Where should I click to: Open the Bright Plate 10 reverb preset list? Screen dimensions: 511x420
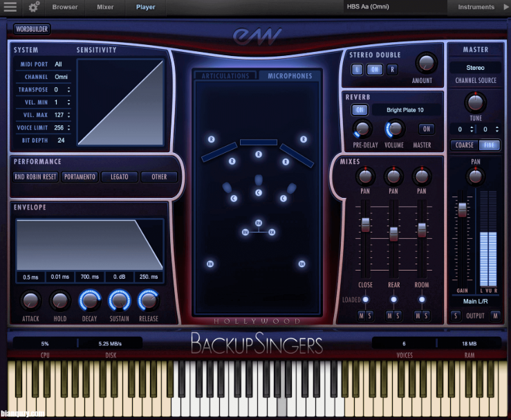click(405, 110)
